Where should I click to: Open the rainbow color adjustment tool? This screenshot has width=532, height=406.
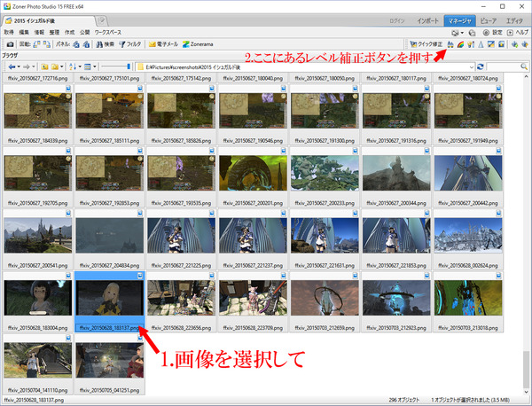tap(460, 44)
